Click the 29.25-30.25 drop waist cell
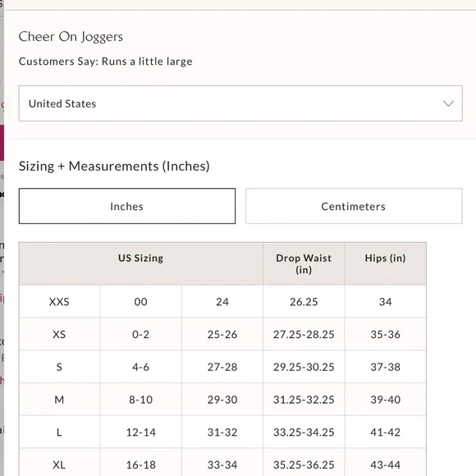 304,367
